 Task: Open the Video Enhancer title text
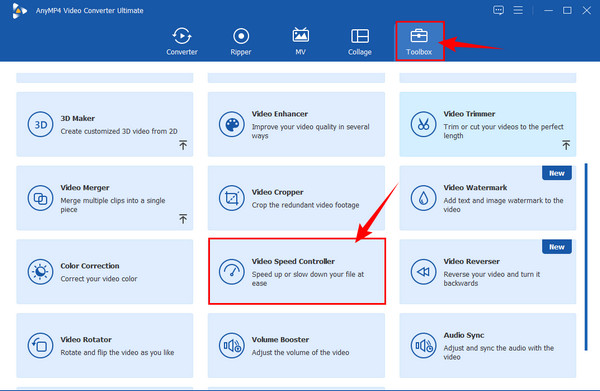point(280,114)
